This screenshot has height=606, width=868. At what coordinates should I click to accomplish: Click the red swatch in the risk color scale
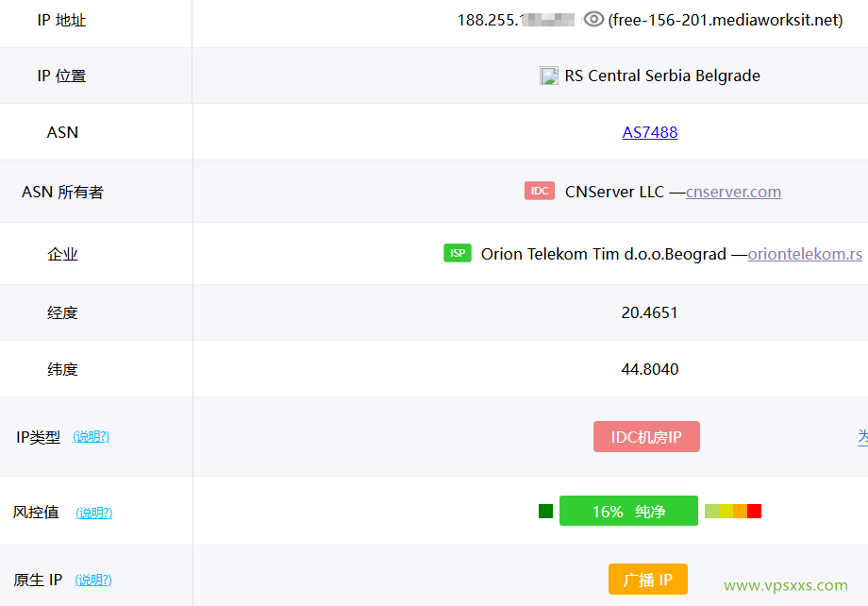click(x=754, y=511)
